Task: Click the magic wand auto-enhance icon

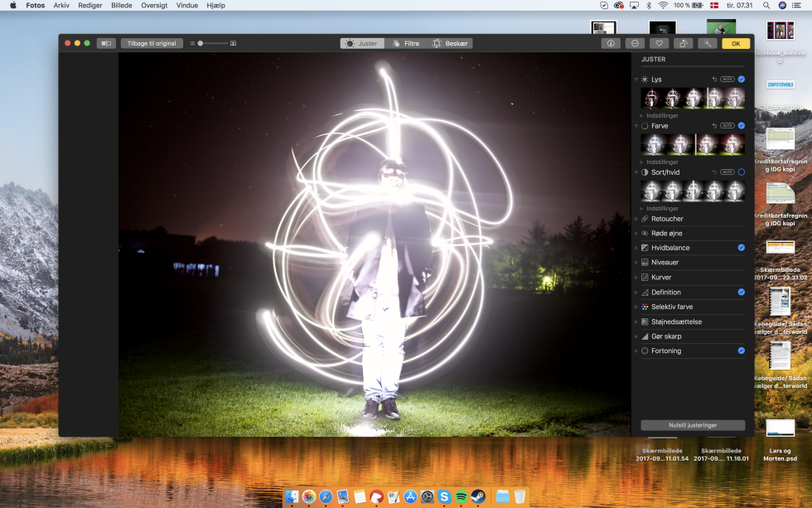Action: click(707, 43)
